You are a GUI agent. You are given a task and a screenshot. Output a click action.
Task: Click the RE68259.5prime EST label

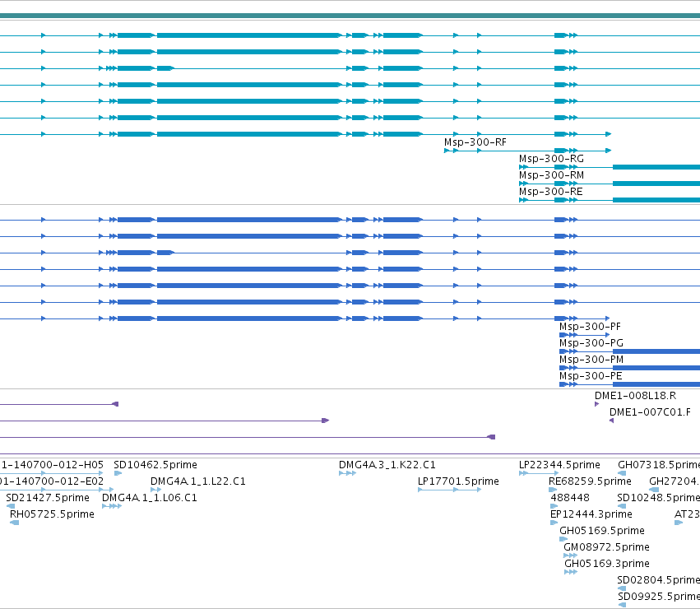coord(590,481)
